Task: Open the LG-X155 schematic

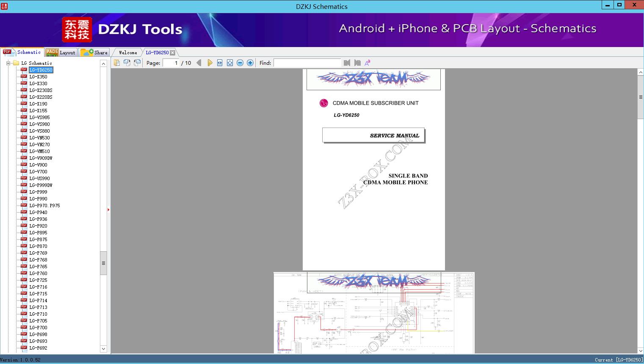Action: click(38, 111)
